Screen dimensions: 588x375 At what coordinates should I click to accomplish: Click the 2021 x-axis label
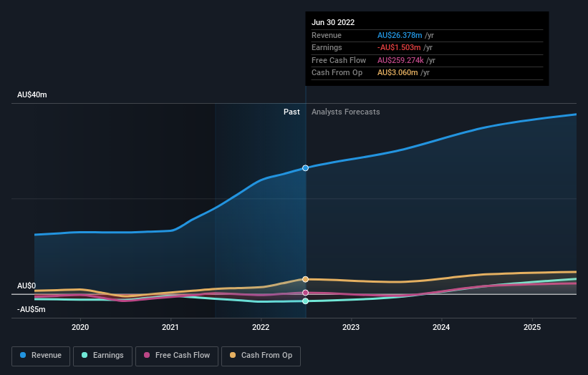170,327
